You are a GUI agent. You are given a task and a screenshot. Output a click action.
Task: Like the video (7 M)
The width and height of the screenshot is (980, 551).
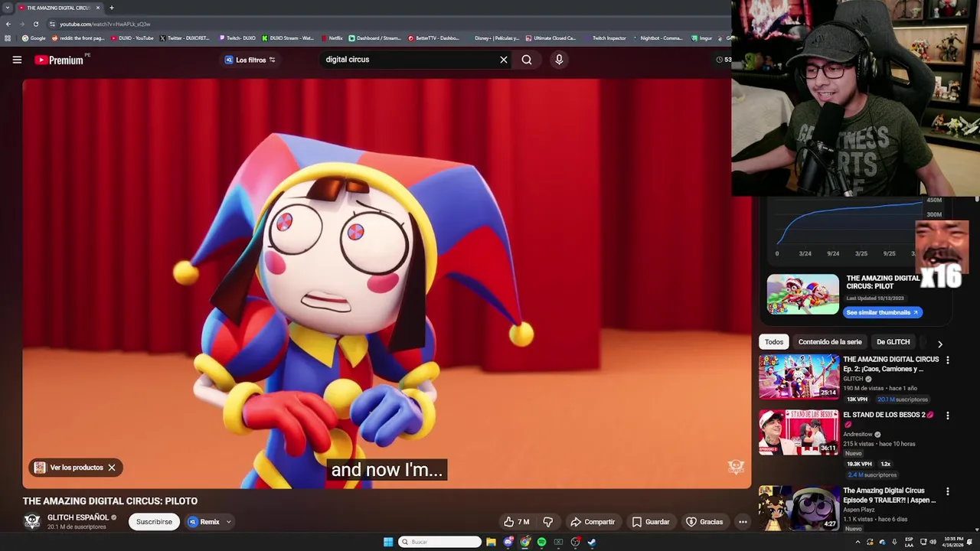[517, 522]
